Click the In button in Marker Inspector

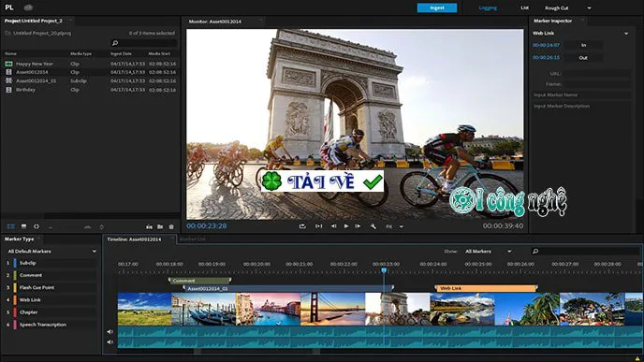point(583,45)
